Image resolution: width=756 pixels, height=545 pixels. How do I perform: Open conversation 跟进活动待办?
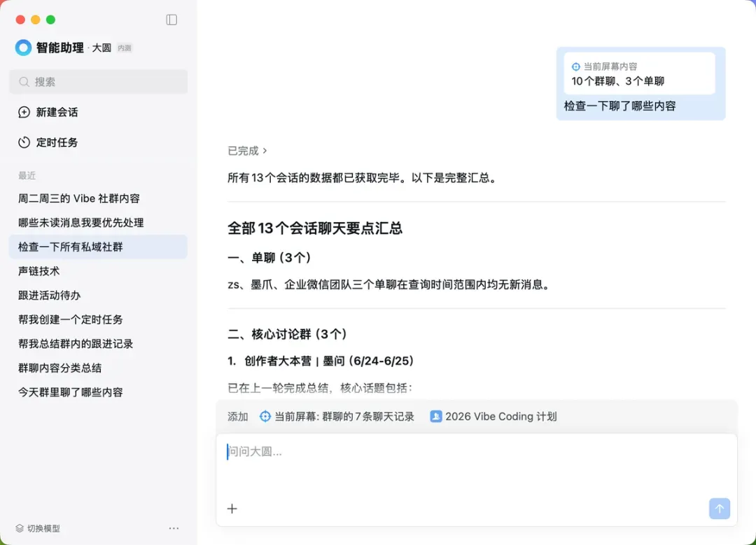point(99,295)
